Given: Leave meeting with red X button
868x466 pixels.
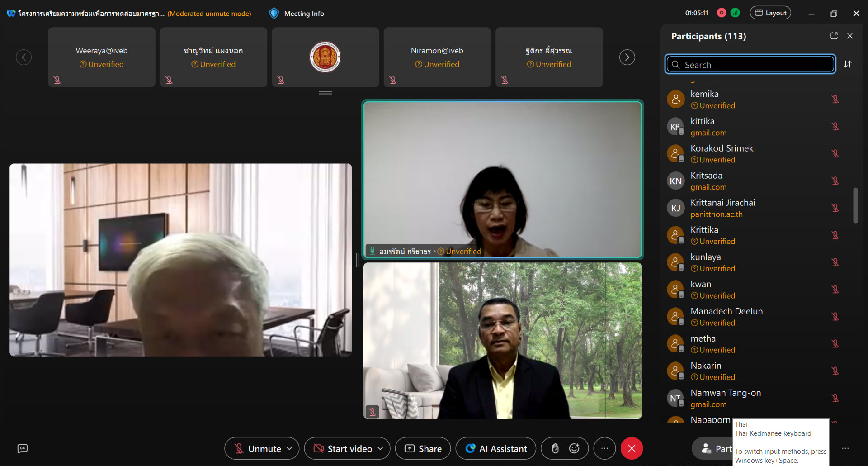Looking at the screenshot, I should 632,448.
